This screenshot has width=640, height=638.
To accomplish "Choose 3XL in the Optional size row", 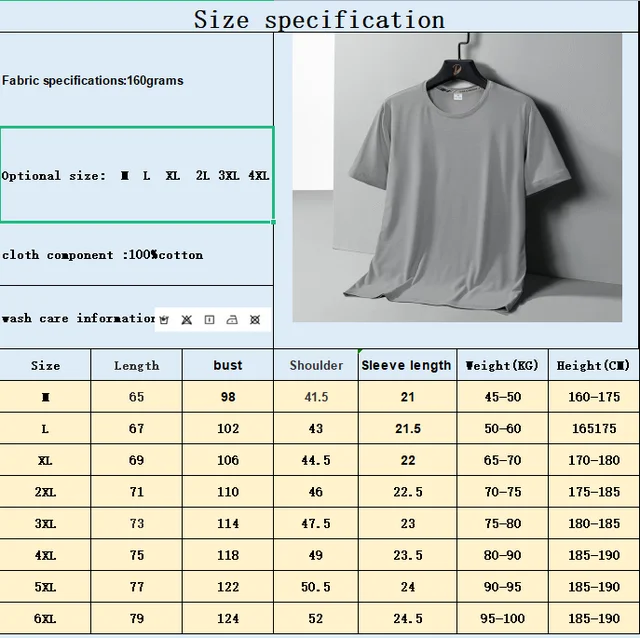I will pyautogui.click(x=228, y=176).
